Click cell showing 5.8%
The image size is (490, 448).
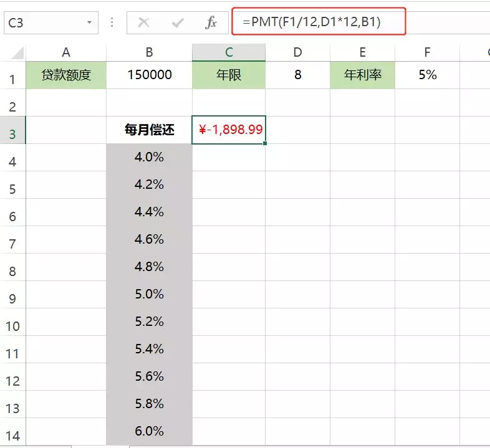coord(150,404)
